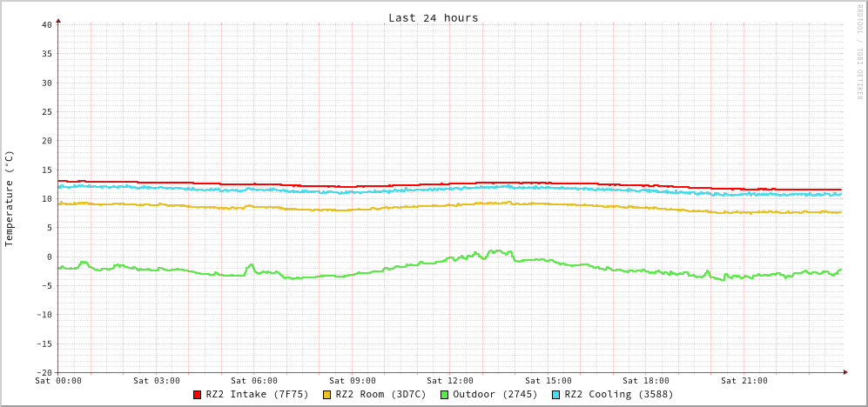
Task: Click the 40 value on temperature axis
Action: [x=46, y=24]
